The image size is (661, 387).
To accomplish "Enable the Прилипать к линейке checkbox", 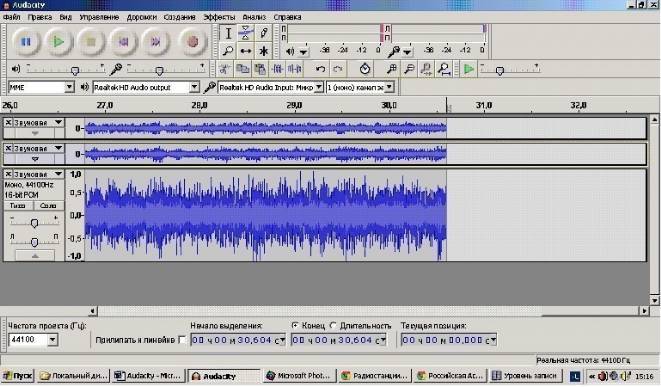I will pos(183,339).
